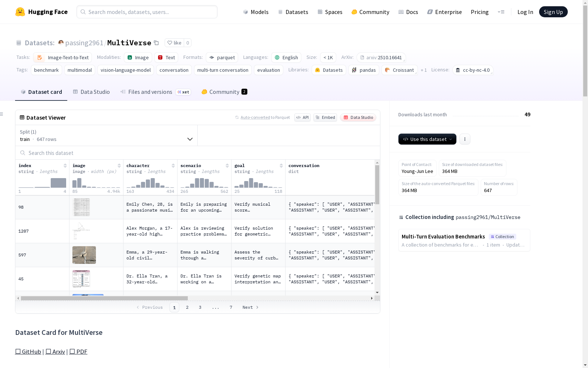Open the Multi-Turn Evaluation Benchmarks collection

point(464,240)
